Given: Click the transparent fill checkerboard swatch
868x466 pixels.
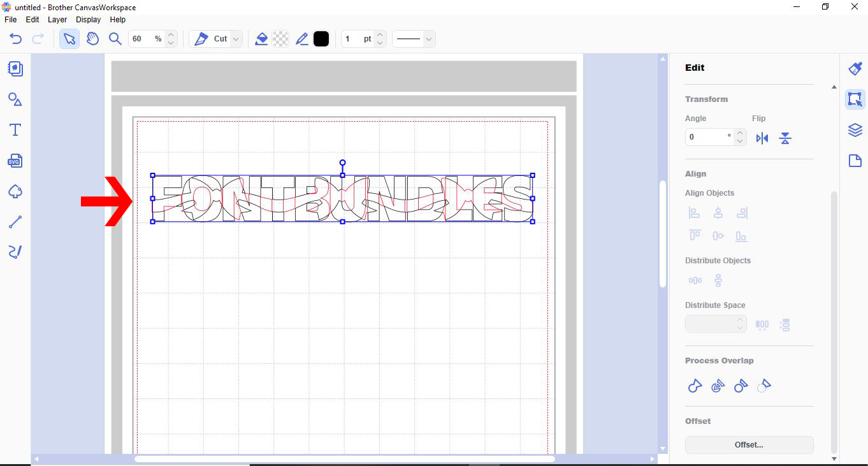Looking at the screenshot, I should pyautogui.click(x=280, y=38).
